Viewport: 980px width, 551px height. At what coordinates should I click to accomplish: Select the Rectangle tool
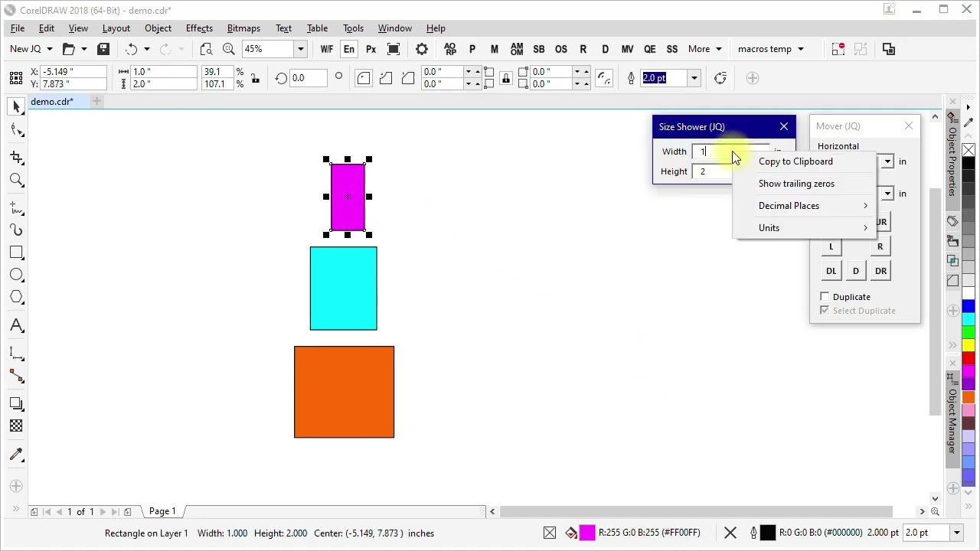point(17,253)
